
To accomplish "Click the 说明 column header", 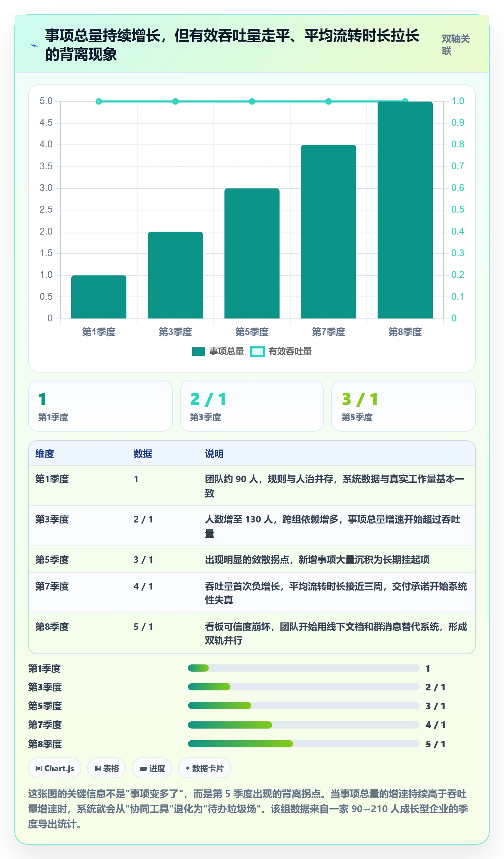I will [214, 454].
